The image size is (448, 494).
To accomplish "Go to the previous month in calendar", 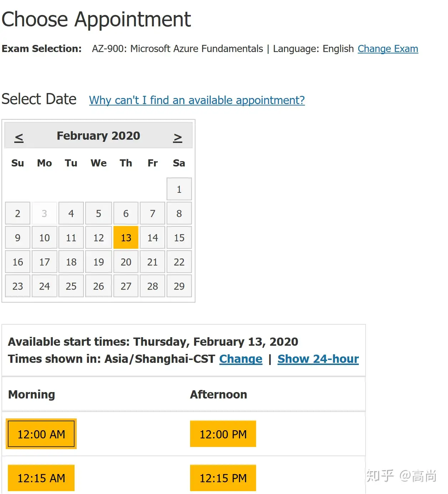I will 19,137.
